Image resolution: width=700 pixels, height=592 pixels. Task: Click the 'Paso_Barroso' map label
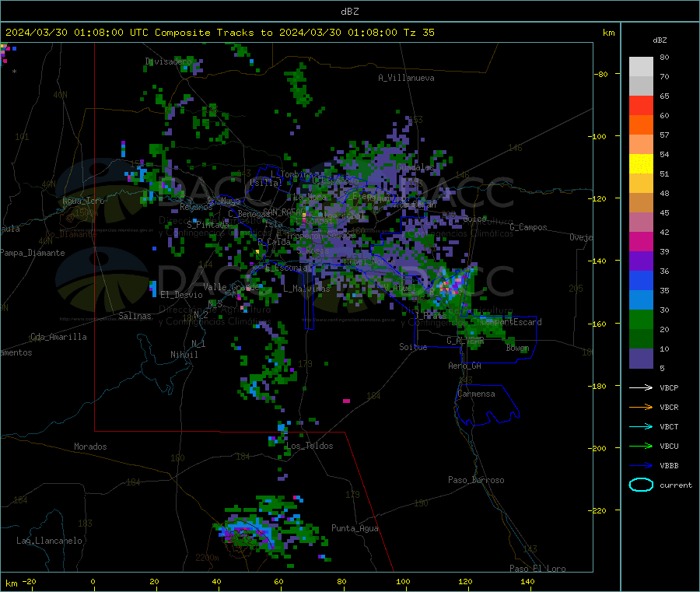[x=476, y=480]
